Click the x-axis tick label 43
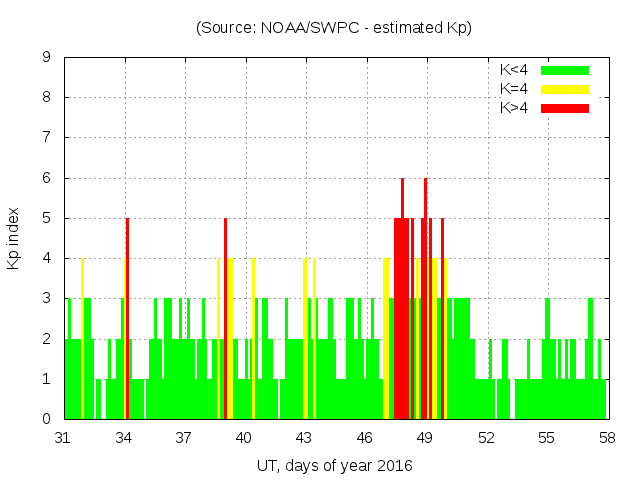640x480 pixels. (x=305, y=438)
